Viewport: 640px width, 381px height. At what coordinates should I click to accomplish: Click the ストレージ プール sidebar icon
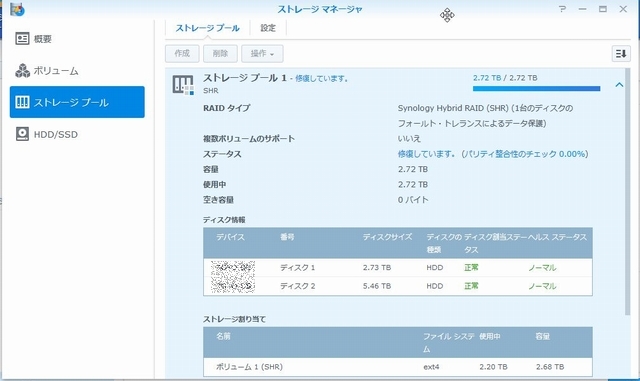pyautogui.click(x=22, y=102)
